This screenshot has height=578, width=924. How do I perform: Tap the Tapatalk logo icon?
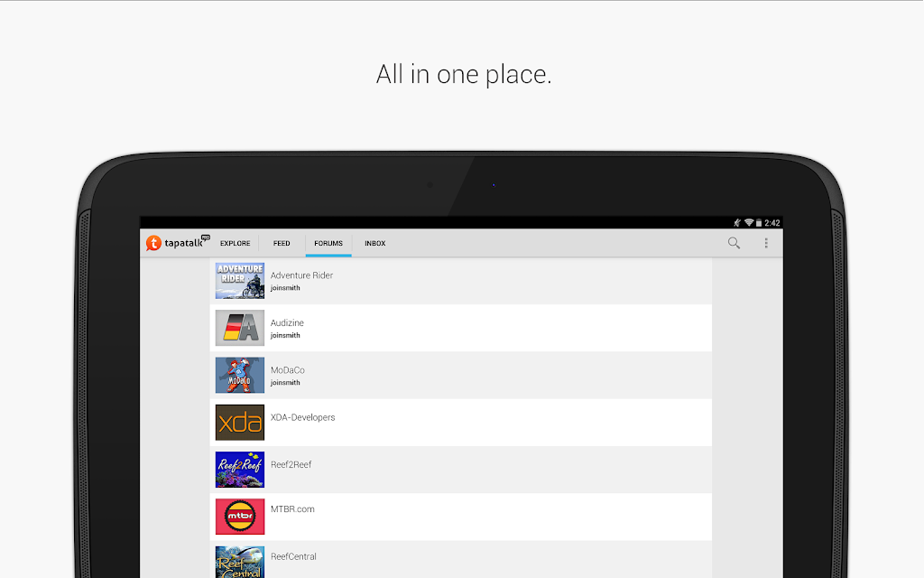tap(153, 243)
